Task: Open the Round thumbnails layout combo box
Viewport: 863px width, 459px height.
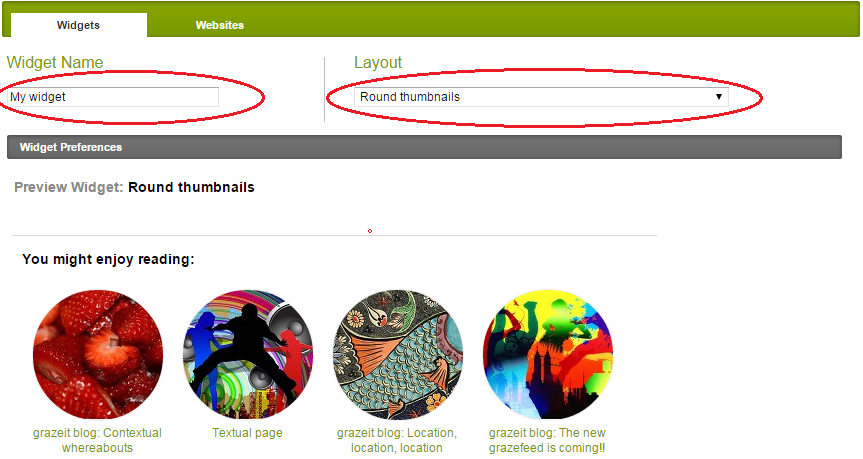Action: point(541,97)
